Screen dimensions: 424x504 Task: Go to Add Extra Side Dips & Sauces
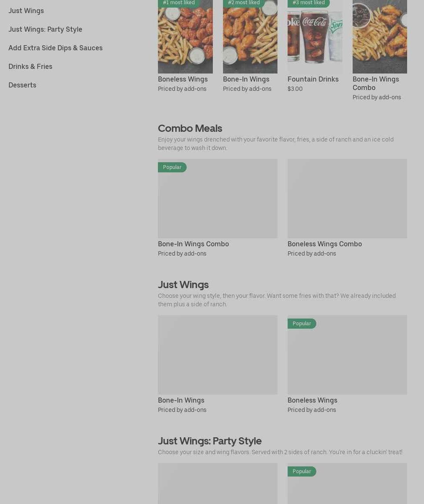(x=56, y=48)
